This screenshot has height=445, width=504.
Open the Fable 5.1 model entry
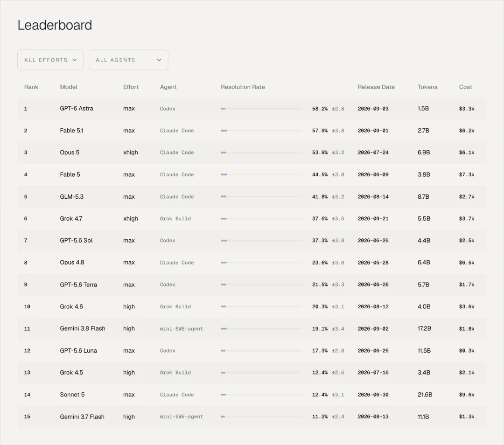click(x=71, y=131)
